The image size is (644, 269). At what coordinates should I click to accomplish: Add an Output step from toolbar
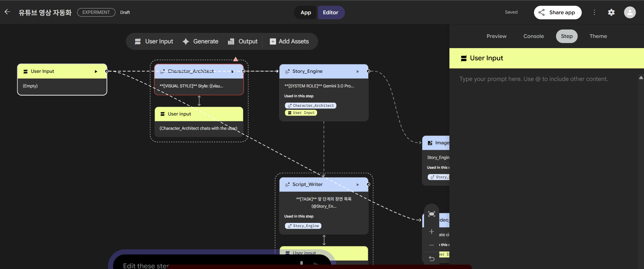pos(243,41)
